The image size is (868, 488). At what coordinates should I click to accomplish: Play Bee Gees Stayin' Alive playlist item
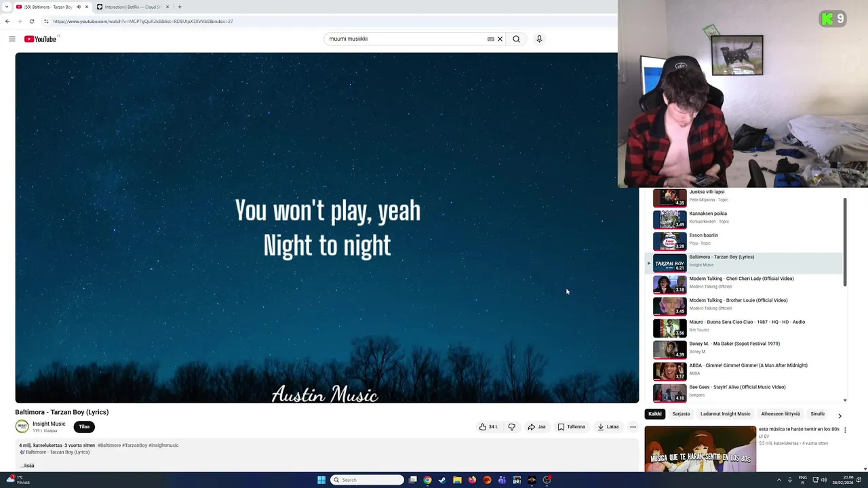744,392
